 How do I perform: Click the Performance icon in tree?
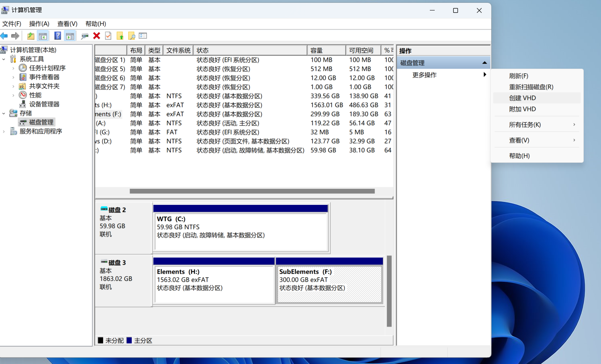point(23,95)
